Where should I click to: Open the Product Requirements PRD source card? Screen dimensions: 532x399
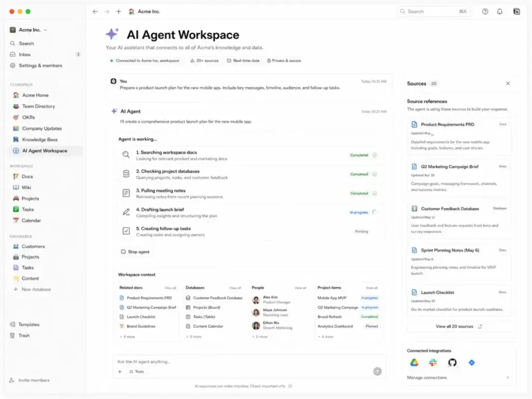(x=459, y=136)
